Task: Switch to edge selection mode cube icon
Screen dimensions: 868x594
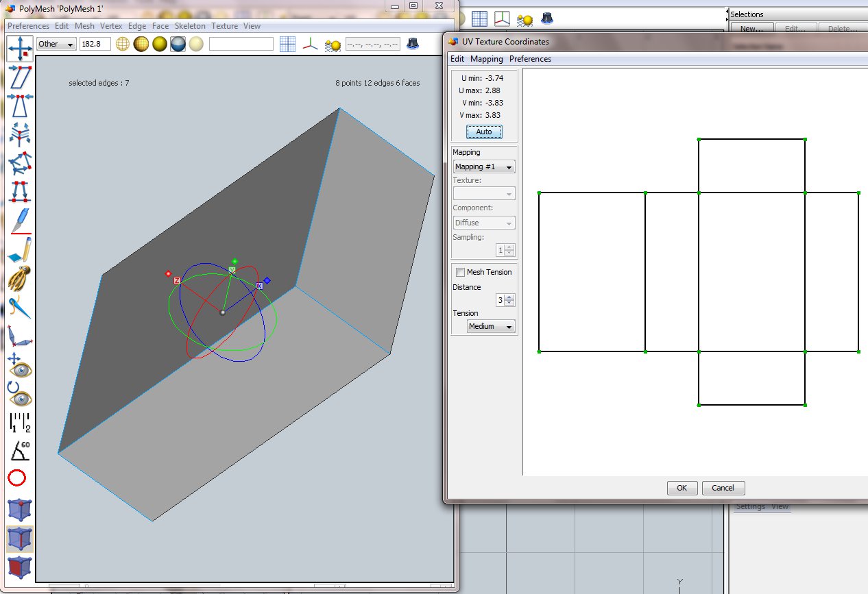Action: coord(20,539)
